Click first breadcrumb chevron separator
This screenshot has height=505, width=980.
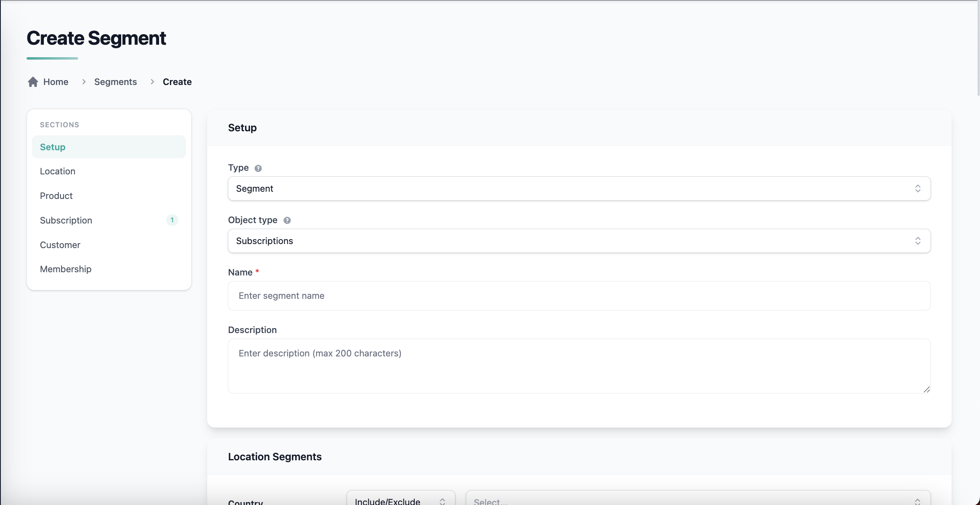pos(84,82)
